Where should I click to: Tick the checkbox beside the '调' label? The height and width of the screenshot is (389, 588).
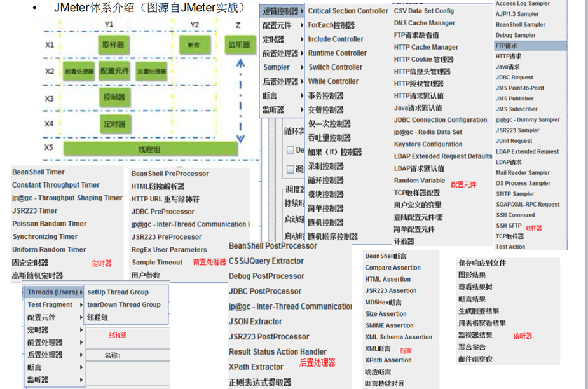coord(291,169)
